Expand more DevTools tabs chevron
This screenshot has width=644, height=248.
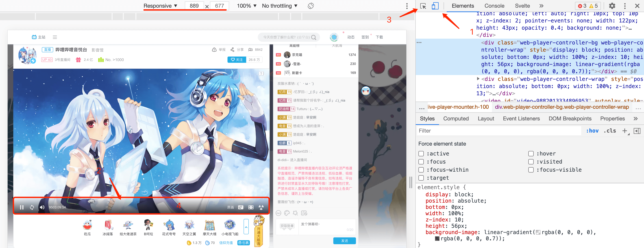541,6
